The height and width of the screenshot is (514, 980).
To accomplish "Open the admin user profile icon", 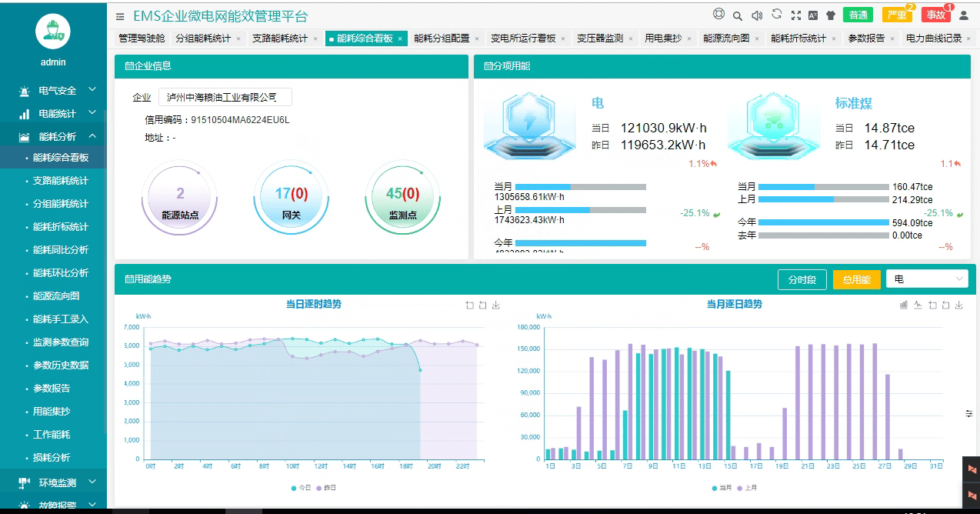I will [x=964, y=15].
